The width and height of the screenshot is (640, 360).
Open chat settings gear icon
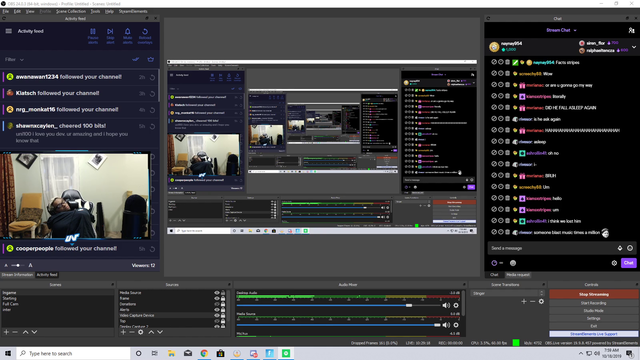tap(614, 263)
